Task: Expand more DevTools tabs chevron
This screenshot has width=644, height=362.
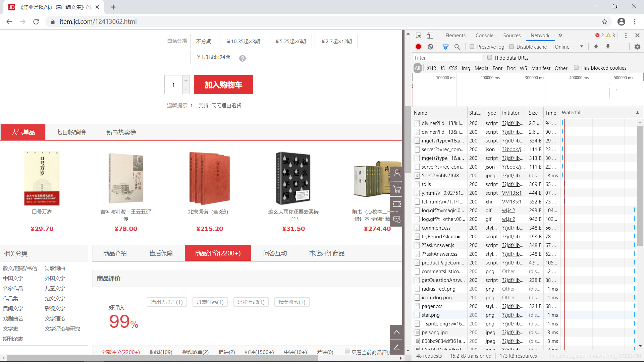Action: click(x=560, y=36)
